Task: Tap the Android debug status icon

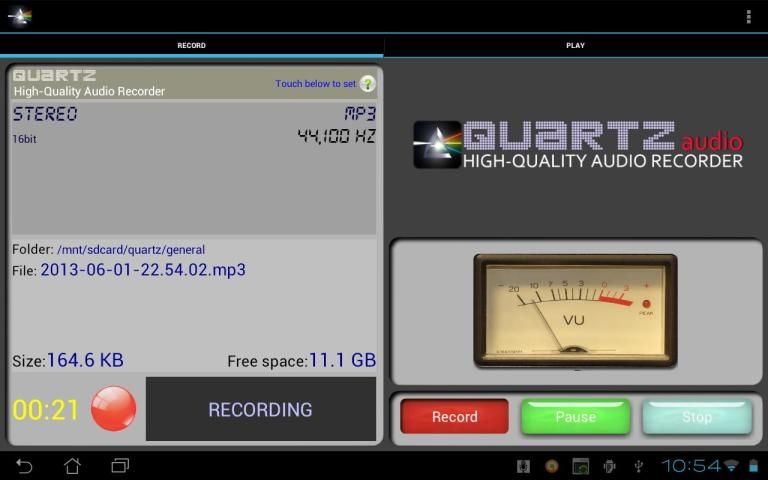Action: [x=609, y=466]
